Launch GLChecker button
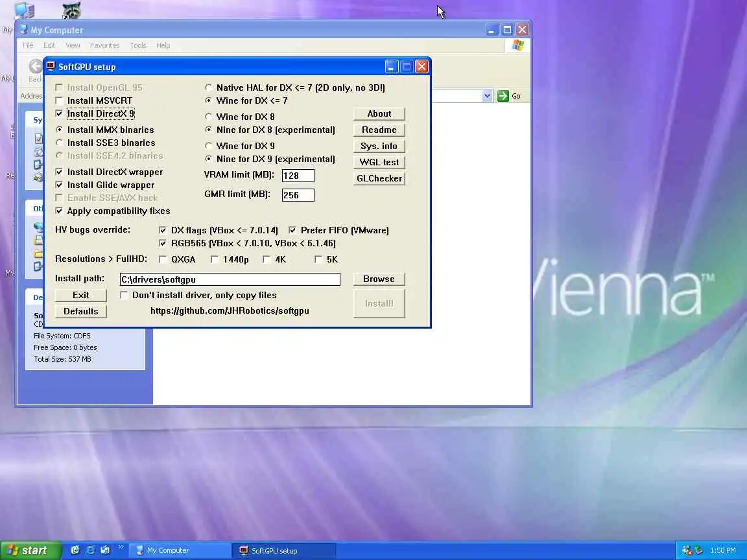The width and height of the screenshot is (747, 560). 379,179
